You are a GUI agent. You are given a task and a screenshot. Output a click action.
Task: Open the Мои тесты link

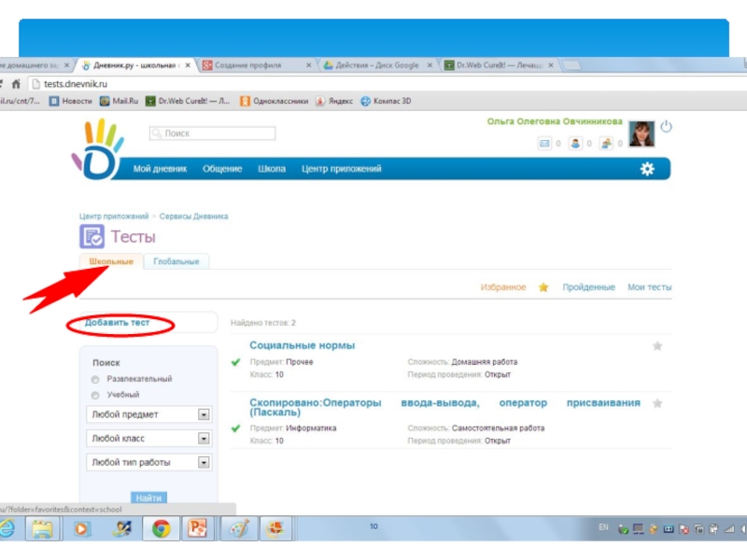[x=649, y=287]
